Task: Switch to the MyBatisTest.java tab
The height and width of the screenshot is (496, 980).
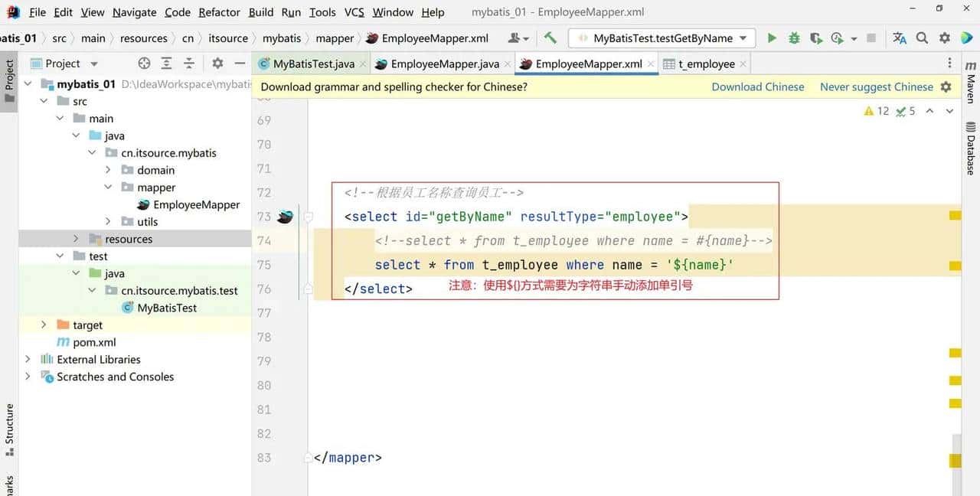Action: coord(313,64)
